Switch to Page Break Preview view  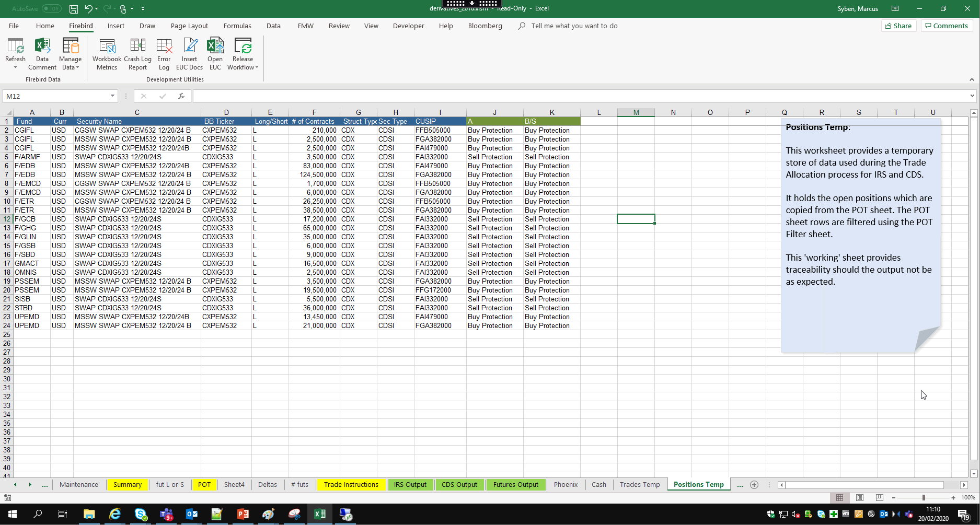(880, 498)
